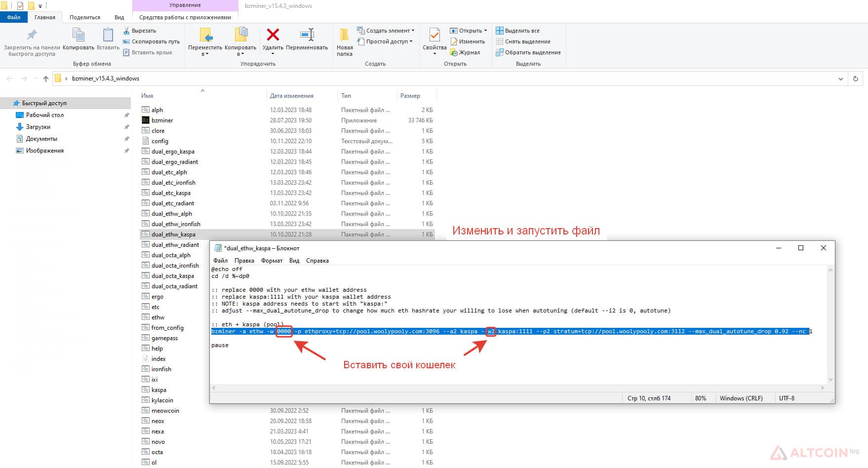Viewport: 868px width, 468px height.
Task: Select Загрузки in the navigation pane
Action: (38, 127)
